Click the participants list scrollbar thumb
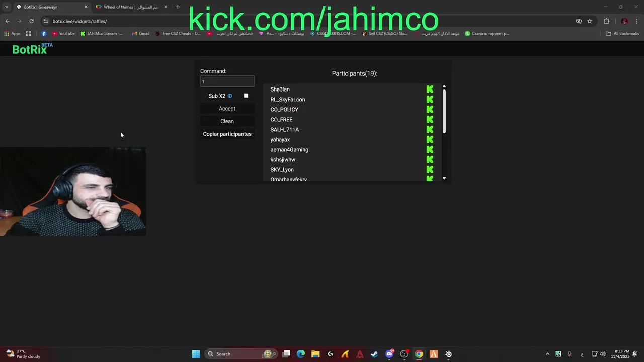The height and width of the screenshot is (362, 644). [x=444, y=112]
